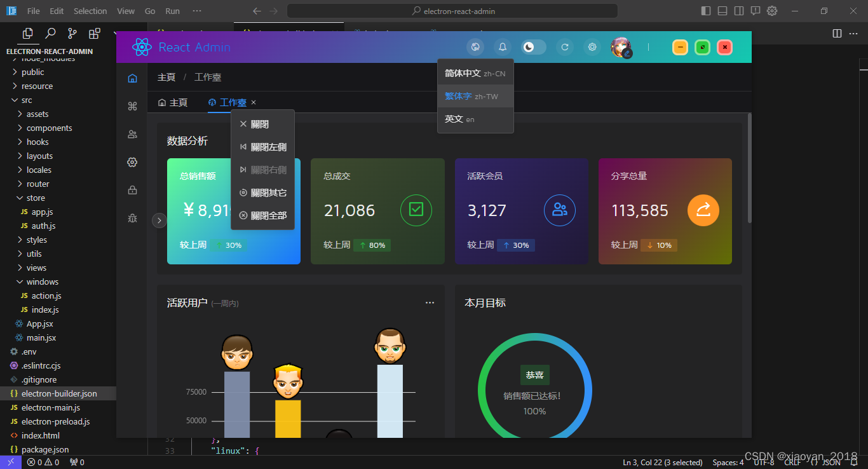Click the electron-react-admin command search box

click(452, 11)
